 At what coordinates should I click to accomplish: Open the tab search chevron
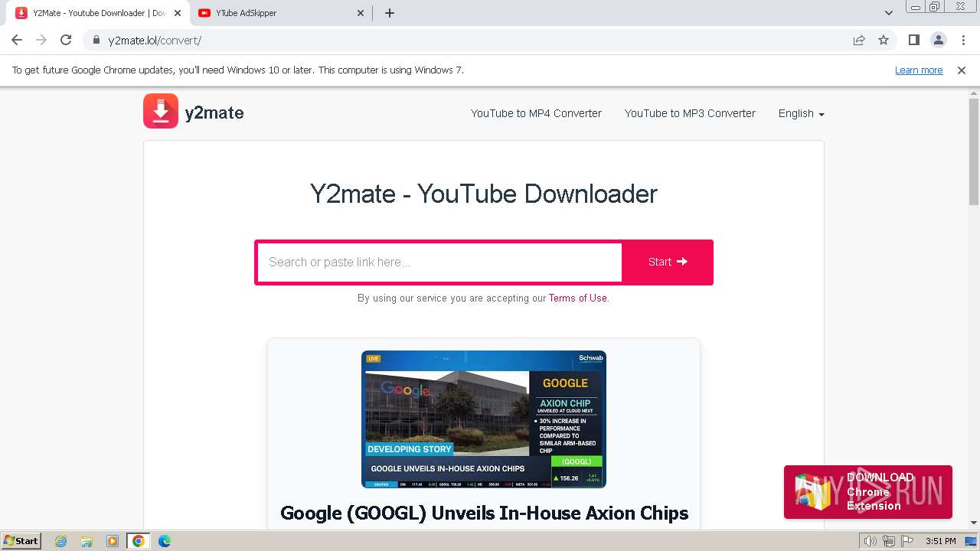coord(888,13)
